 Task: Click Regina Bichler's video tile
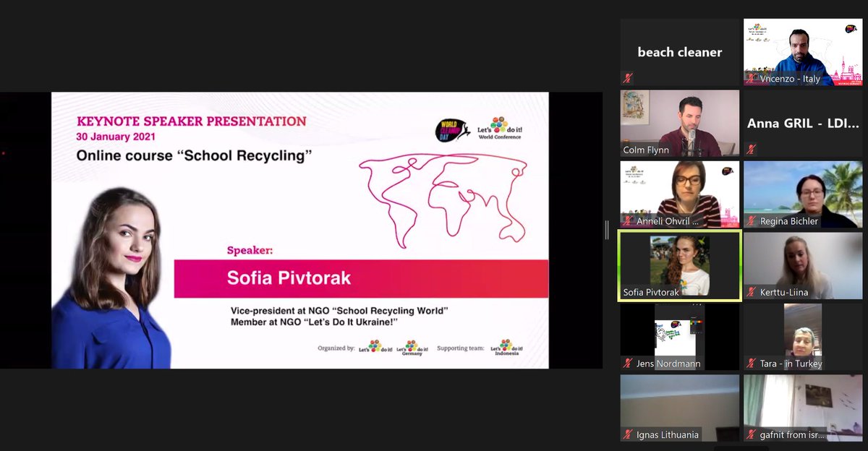coord(803,194)
